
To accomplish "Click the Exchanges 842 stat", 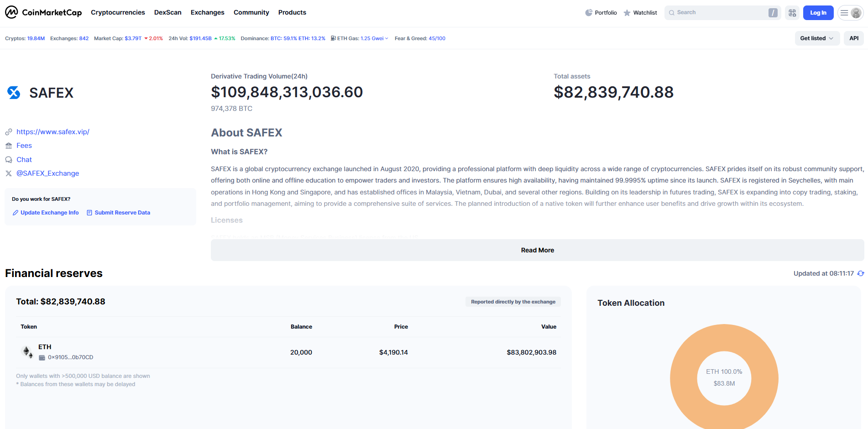I will click(69, 38).
